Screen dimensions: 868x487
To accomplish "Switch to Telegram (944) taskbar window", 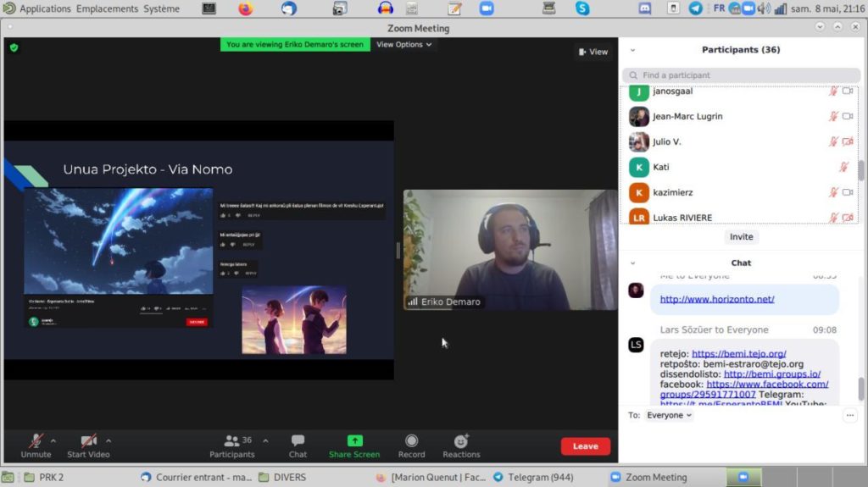I will (533, 477).
